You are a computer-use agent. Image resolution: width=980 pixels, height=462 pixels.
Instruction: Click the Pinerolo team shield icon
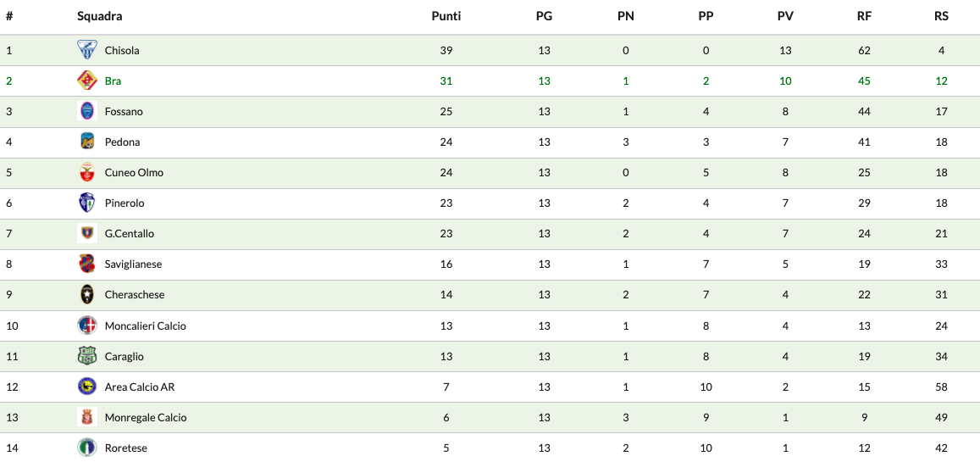coord(87,203)
